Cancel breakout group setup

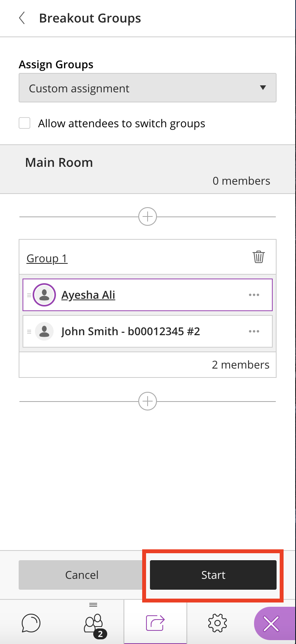pos(82,575)
